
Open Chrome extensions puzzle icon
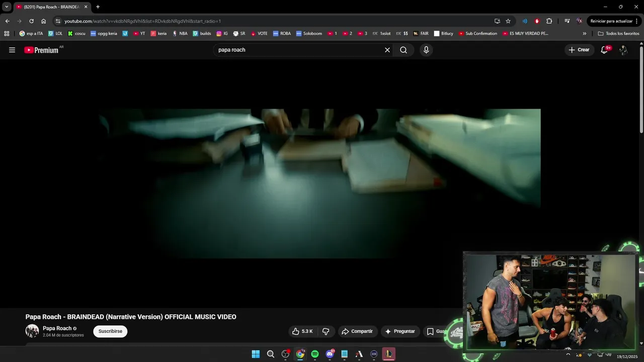click(x=549, y=21)
